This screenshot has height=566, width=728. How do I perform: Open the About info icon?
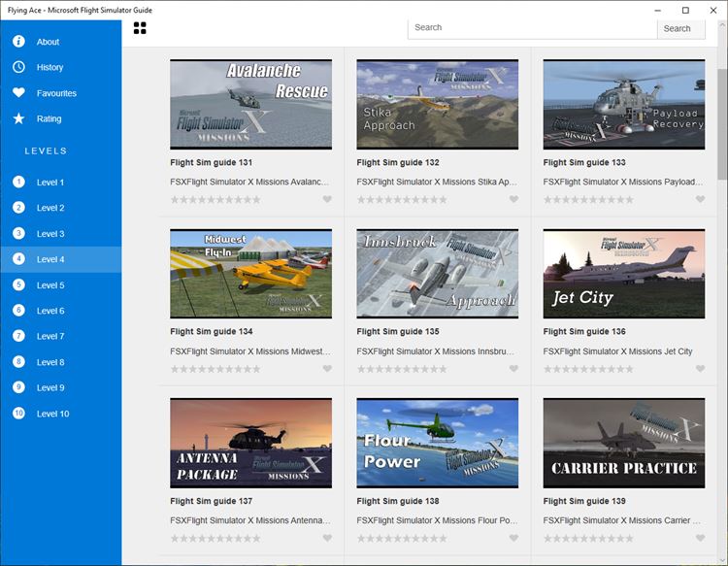[x=18, y=42]
